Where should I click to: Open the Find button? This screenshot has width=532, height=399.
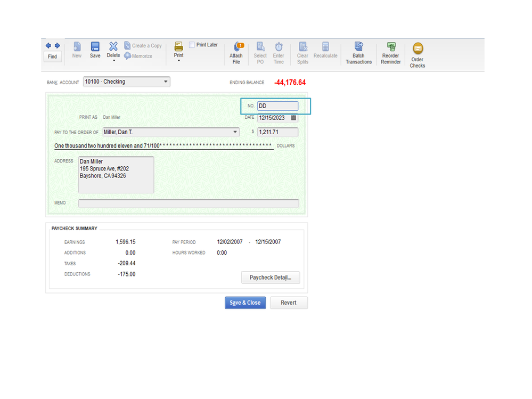(53, 56)
